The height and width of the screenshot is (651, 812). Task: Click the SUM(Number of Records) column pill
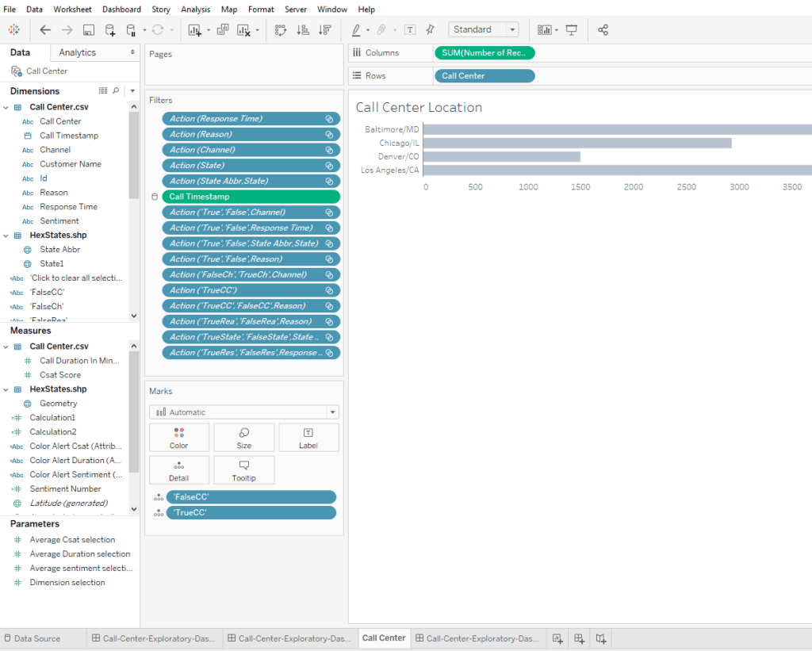[485, 53]
